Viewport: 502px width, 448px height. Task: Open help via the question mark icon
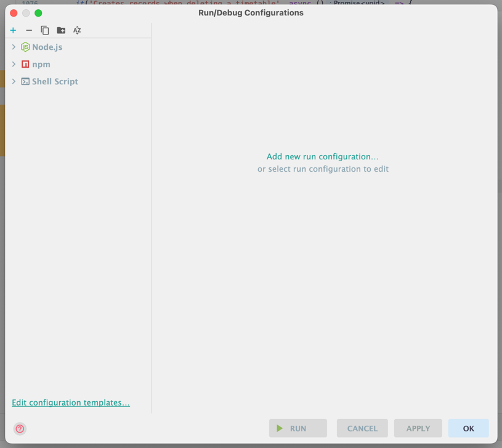(20, 429)
